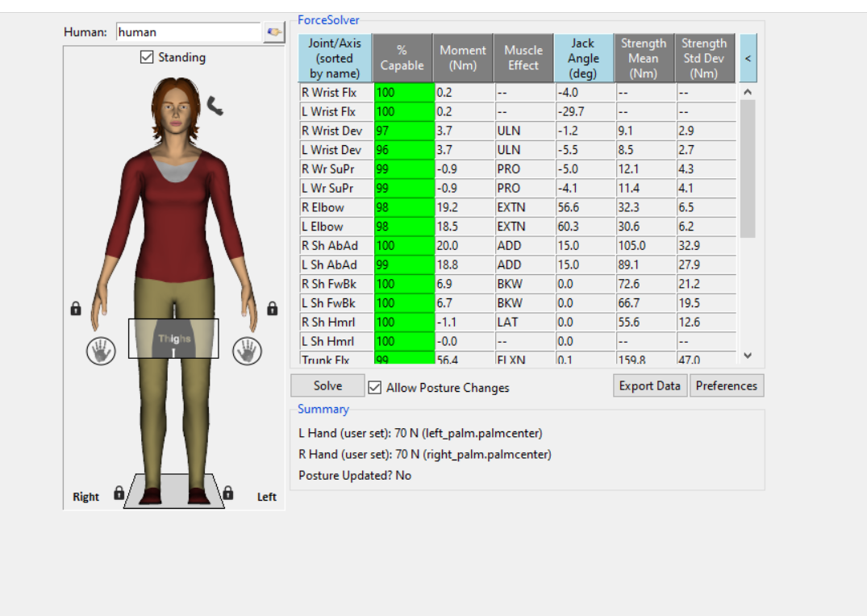Click the table vertical scrollbar thumb
Image resolution: width=867 pixels, height=616 pixels.
[748, 169]
